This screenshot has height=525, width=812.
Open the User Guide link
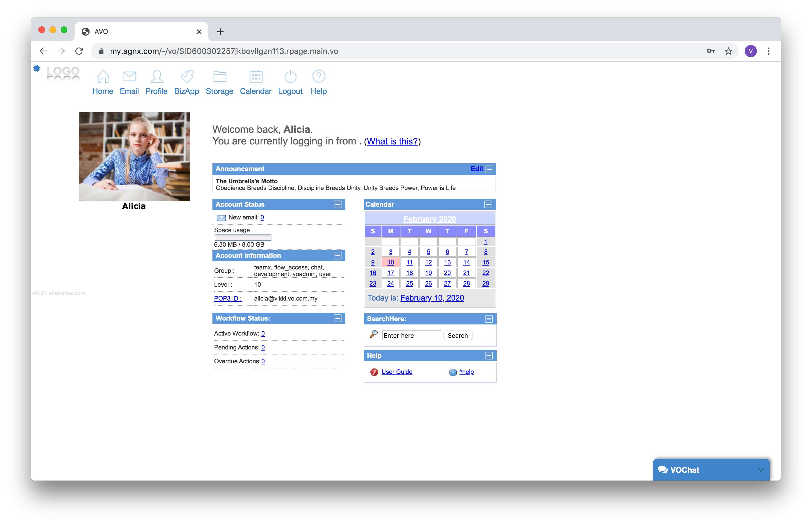[397, 372]
